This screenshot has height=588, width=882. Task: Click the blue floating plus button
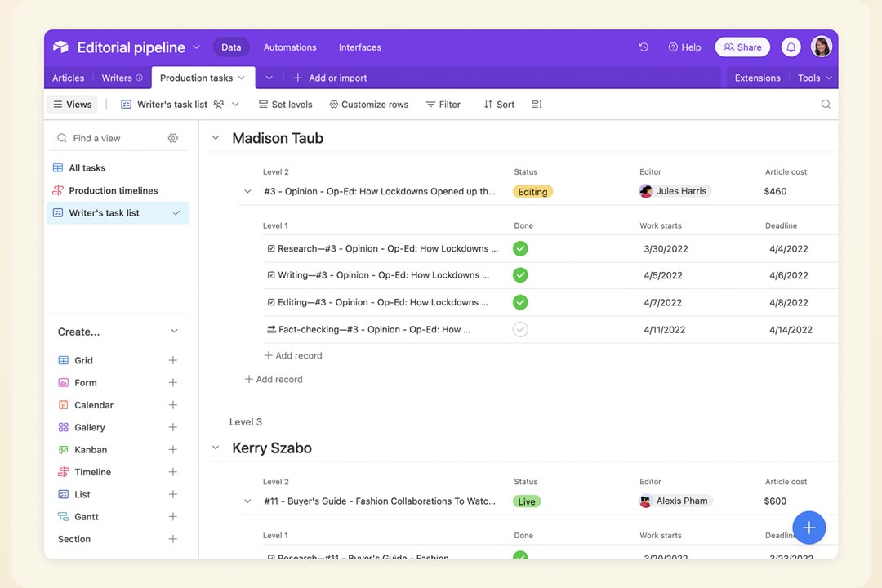808,528
